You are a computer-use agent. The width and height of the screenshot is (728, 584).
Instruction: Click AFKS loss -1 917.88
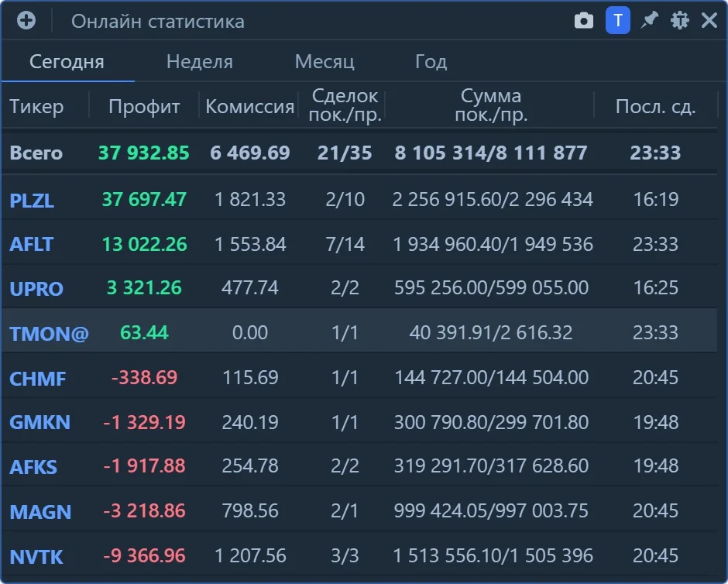click(144, 465)
